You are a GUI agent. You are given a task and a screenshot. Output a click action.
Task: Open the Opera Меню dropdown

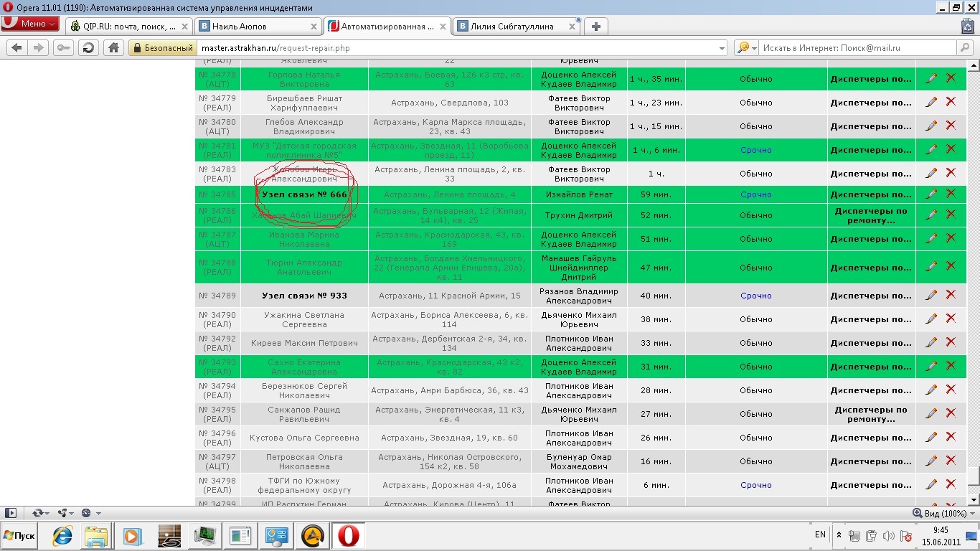29,24
